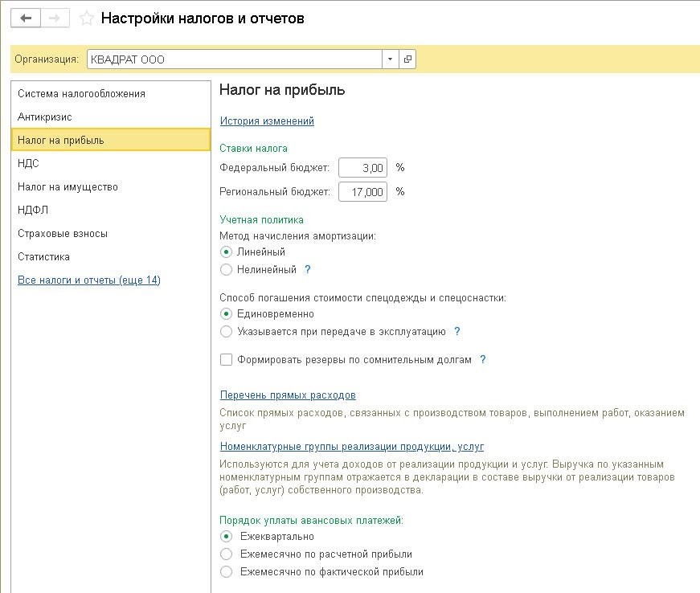Open Номенклатурные группы реализации продукции link
Viewport: 700px width, 593px height.
(x=351, y=446)
